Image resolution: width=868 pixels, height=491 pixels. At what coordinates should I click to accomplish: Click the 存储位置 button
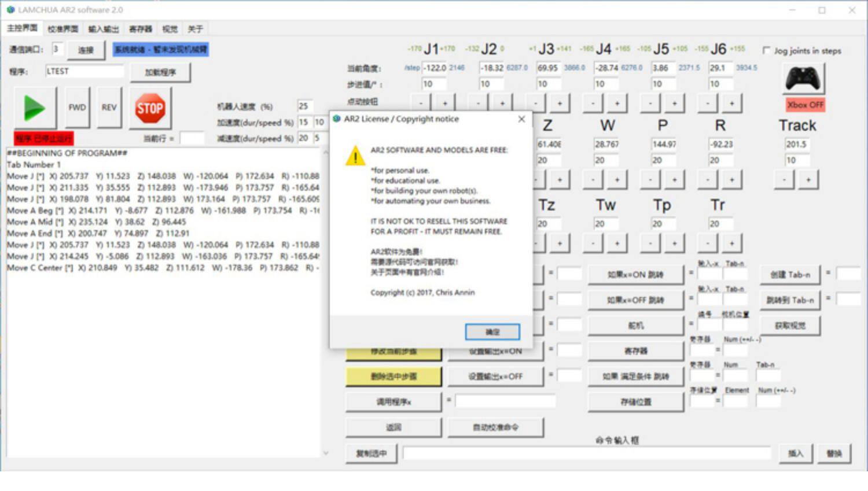point(635,402)
